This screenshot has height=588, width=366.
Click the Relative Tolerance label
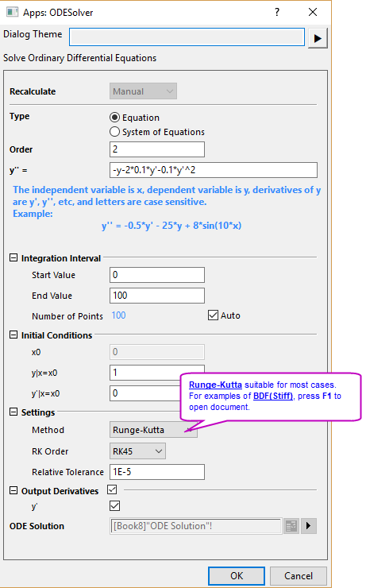pyautogui.click(x=67, y=472)
